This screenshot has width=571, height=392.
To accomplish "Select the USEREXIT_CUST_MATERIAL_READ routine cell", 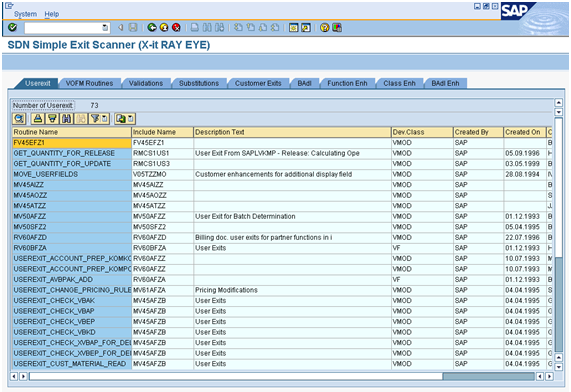I will click(x=72, y=364).
